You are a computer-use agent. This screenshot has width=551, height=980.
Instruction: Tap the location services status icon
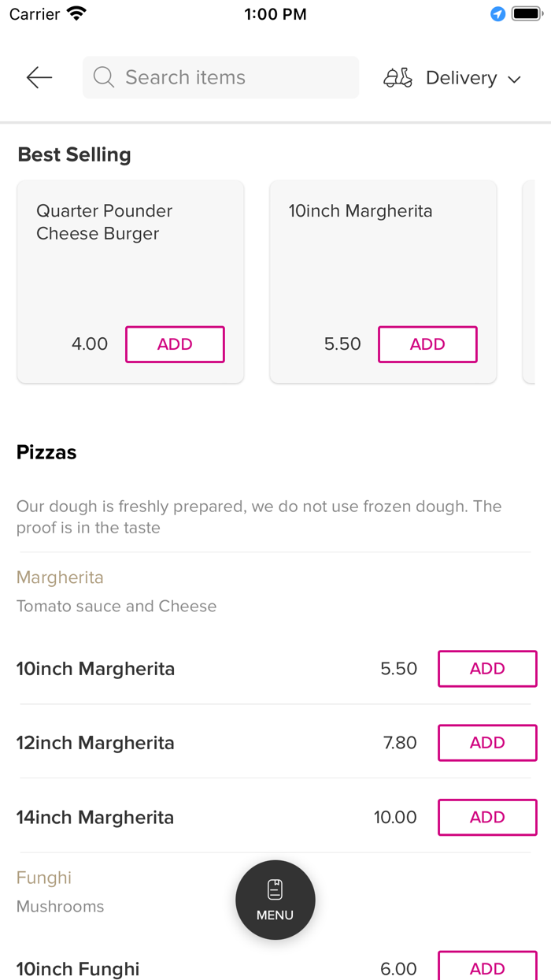point(497,14)
